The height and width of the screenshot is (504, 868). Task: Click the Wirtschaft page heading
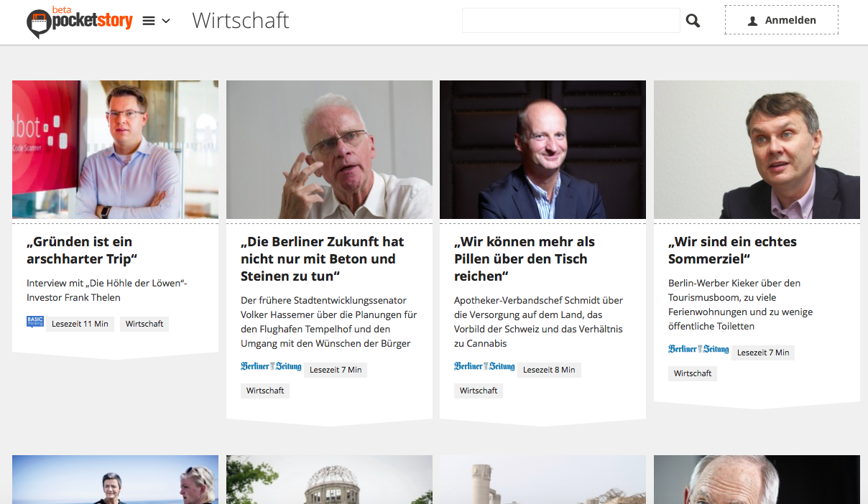point(241,21)
